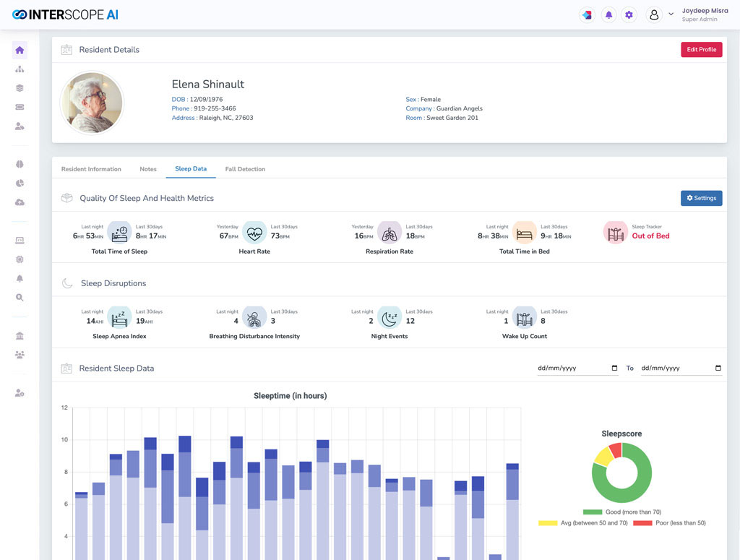Click the Breathing Disturbance Intensity icon
Image resolution: width=740 pixels, height=560 pixels.
254,317
